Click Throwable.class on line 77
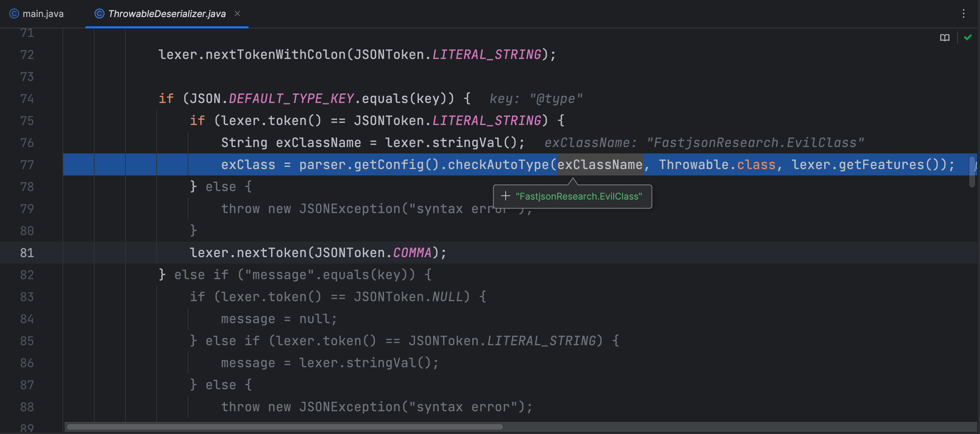Image resolution: width=980 pixels, height=434 pixels. click(x=717, y=165)
